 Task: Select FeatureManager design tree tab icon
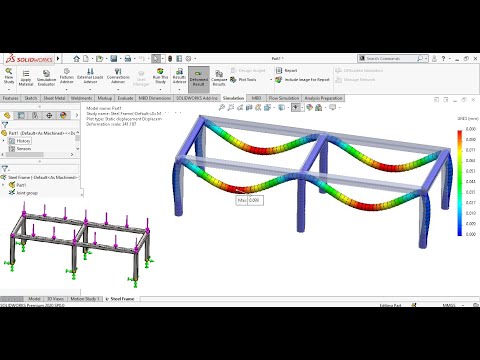(x=7, y=115)
